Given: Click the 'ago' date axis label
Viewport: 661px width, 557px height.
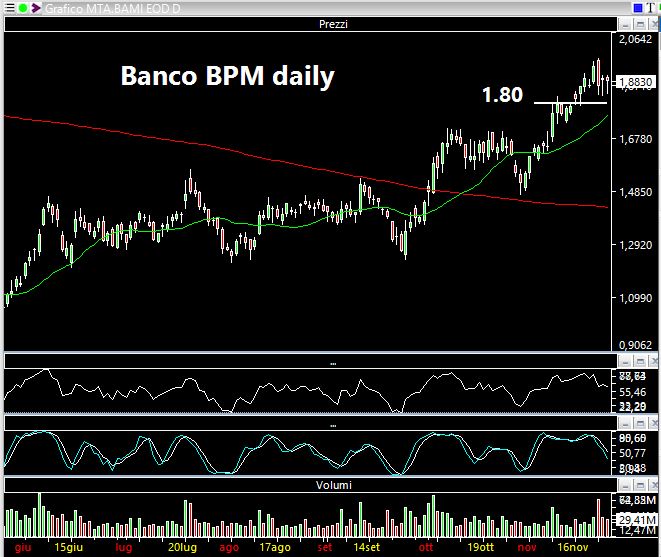Looking at the screenshot, I should pos(229,547).
